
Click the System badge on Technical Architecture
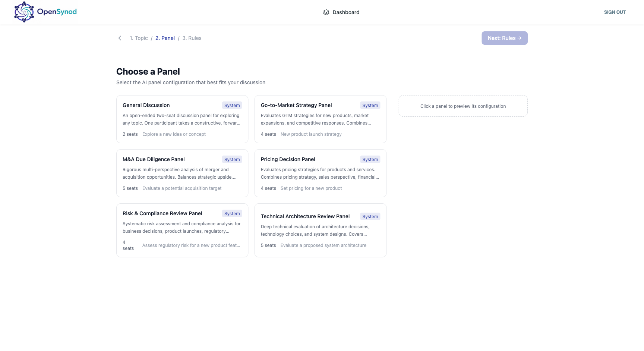(370, 217)
